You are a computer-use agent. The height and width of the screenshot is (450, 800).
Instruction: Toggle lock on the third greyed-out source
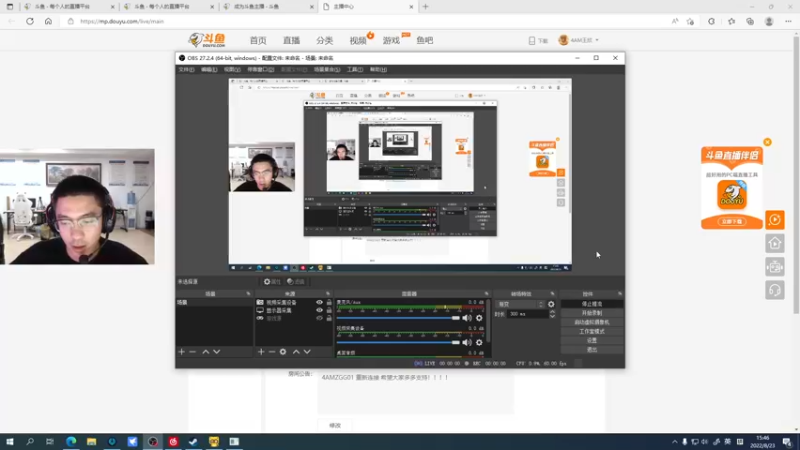329,318
